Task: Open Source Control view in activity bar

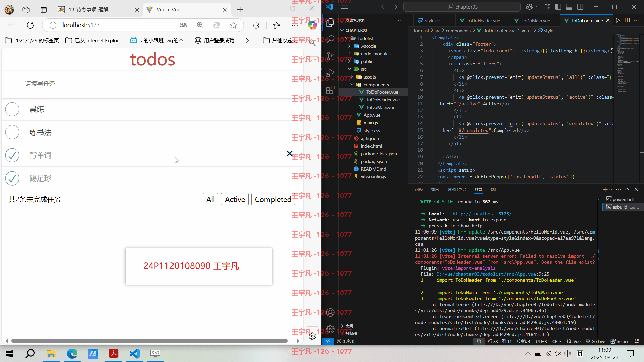Action: pos(330,56)
